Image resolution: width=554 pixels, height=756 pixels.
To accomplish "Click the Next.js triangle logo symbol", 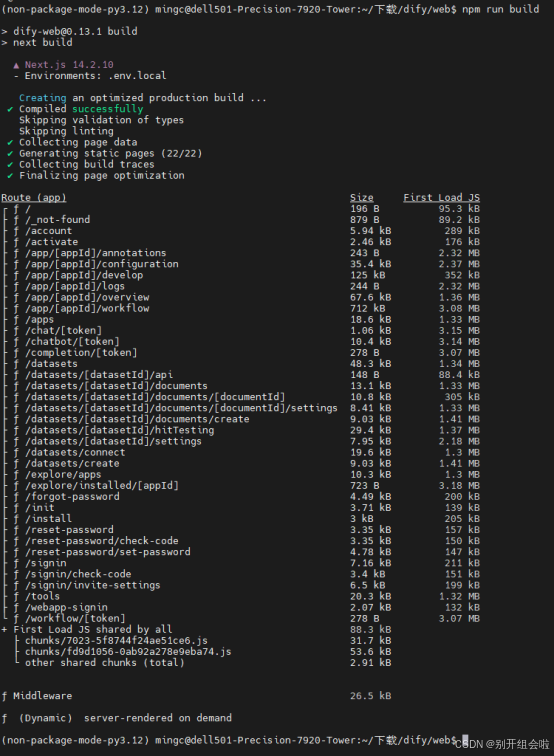I will (x=16, y=65).
